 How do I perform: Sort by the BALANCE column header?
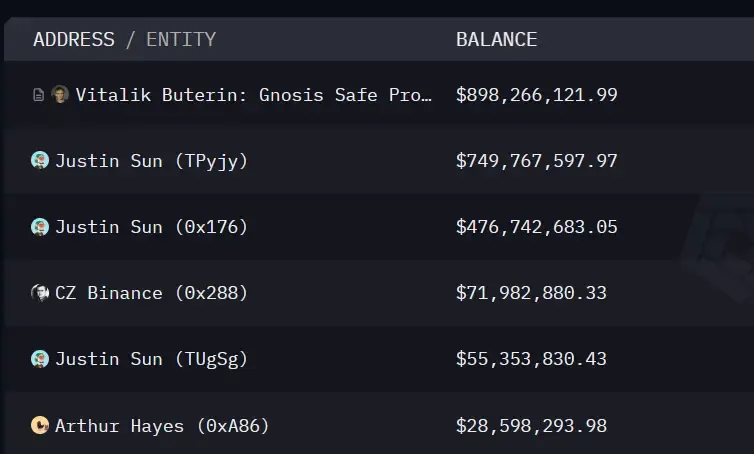click(x=496, y=40)
